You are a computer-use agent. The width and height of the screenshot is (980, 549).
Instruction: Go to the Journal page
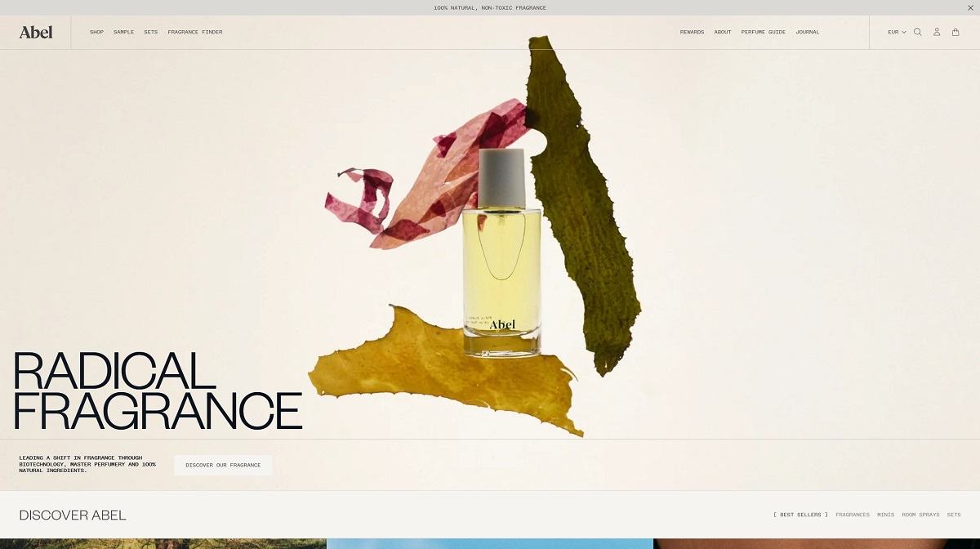pyautogui.click(x=808, y=32)
